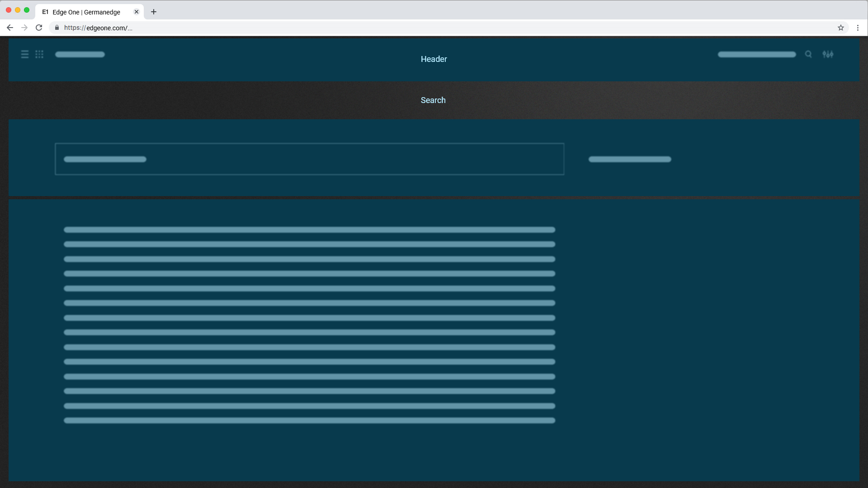Click the header title placeholder beside grid icon
This screenshot has height=488, width=868.
80,54
